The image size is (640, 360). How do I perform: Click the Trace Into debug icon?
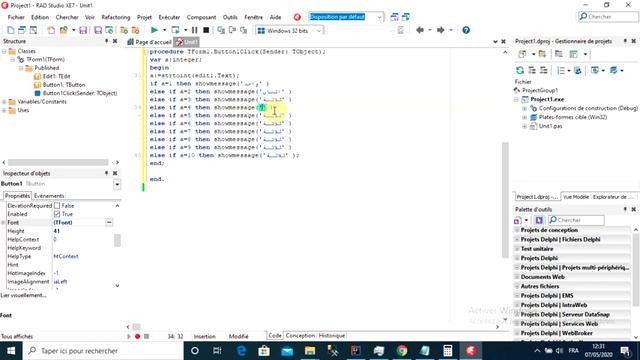pos(221,30)
